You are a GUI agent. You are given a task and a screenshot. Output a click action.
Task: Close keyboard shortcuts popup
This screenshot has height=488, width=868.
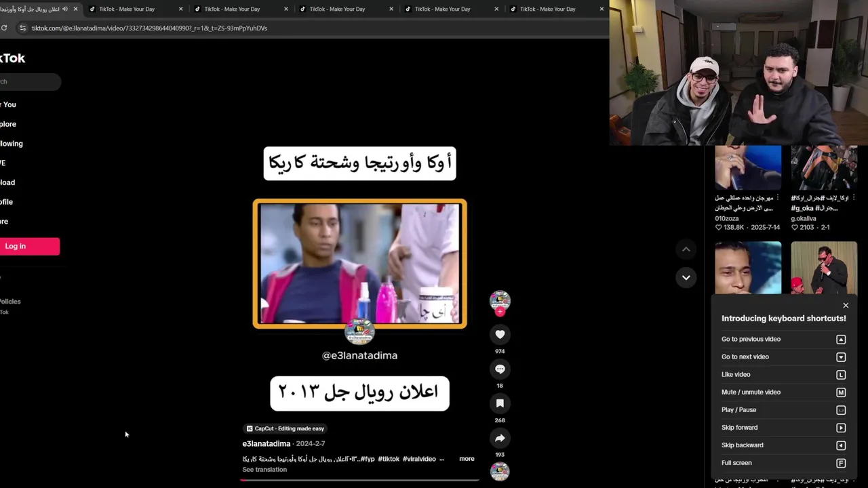[x=846, y=306]
